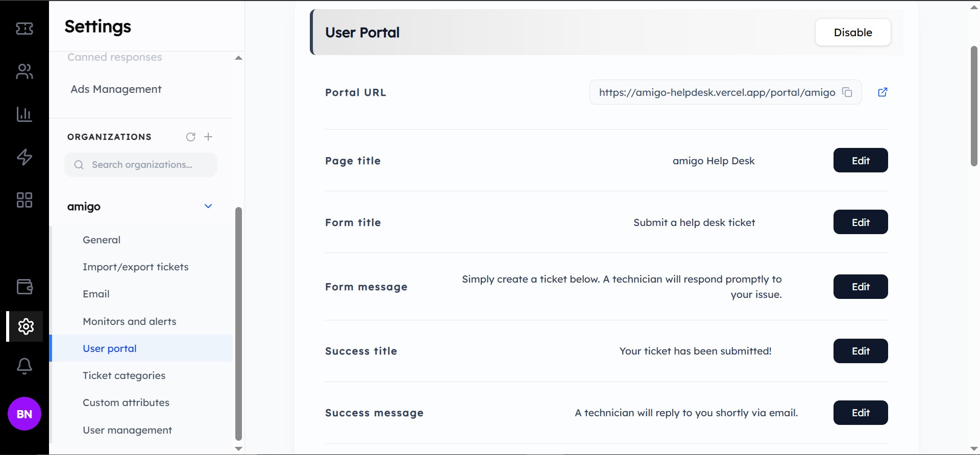Screen dimensions: 980x455
Task: Open portal in new tab via external link icon
Action: [x=883, y=92]
